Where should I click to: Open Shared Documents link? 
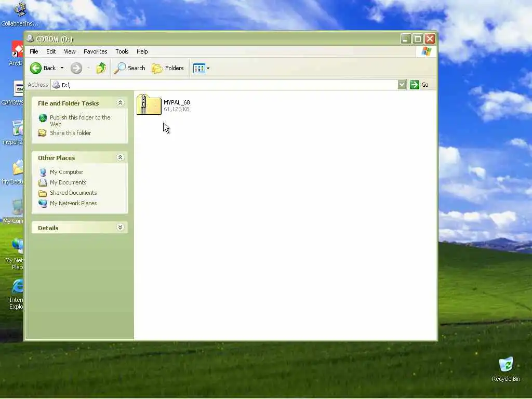73,193
